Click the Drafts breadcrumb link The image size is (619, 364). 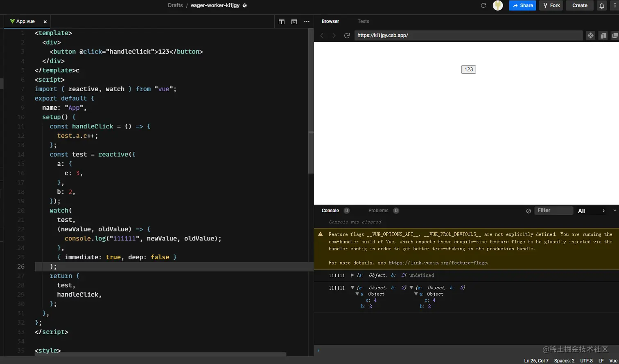click(x=175, y=5)
